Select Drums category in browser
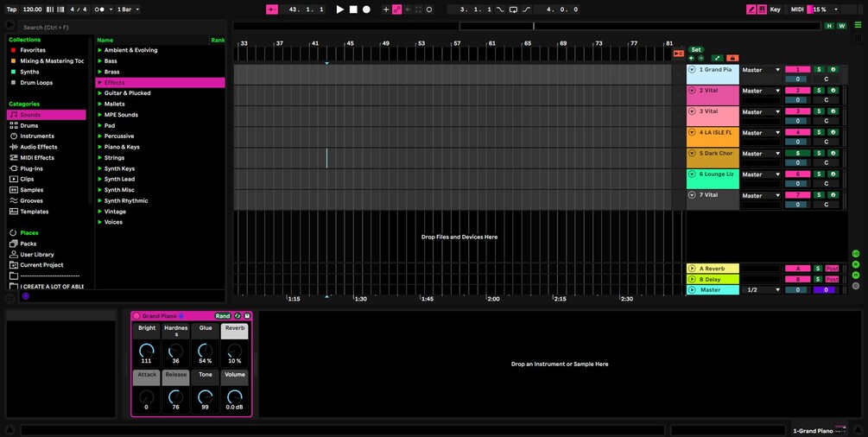The width and height of the screenshot is (868, 437). coord(29,126)
